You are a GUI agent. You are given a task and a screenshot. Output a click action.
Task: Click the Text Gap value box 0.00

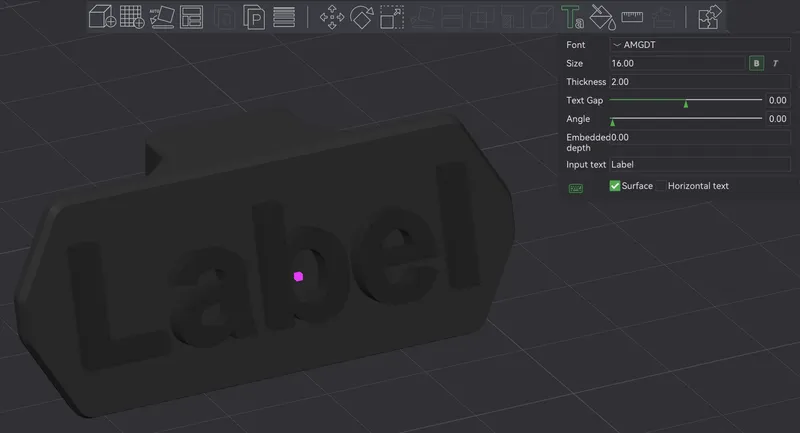778,100
